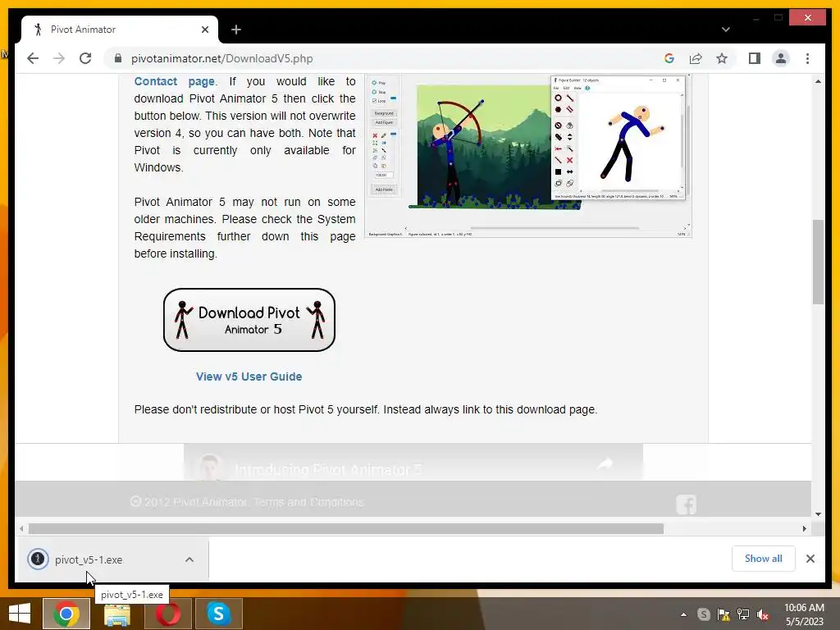Go back to the previous page
840x630 pixels.
click(x=33, y=58)
